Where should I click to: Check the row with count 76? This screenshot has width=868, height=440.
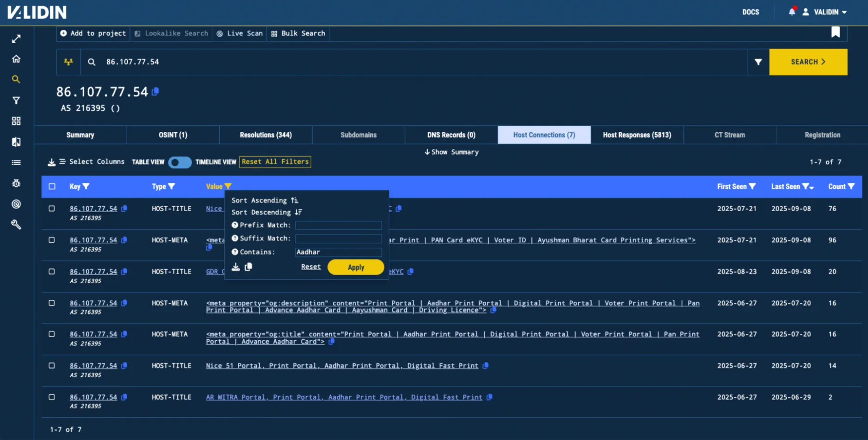[x=52, y=209]
